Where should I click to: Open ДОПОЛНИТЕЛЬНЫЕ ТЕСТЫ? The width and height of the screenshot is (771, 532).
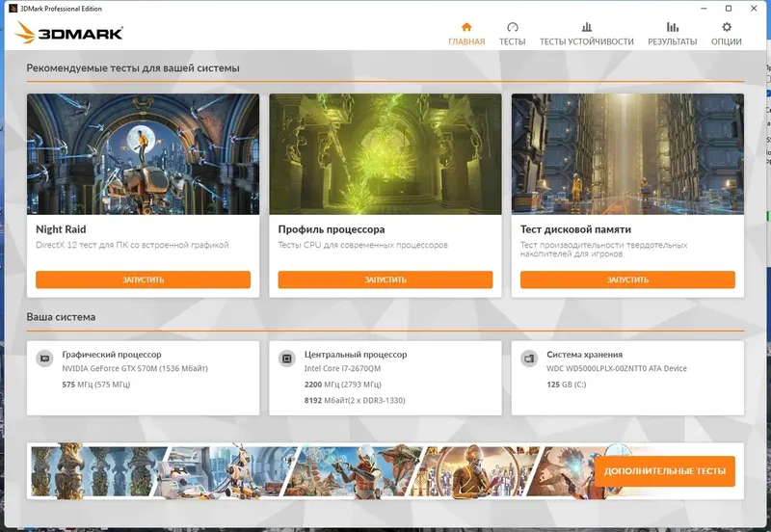[665, 471]
